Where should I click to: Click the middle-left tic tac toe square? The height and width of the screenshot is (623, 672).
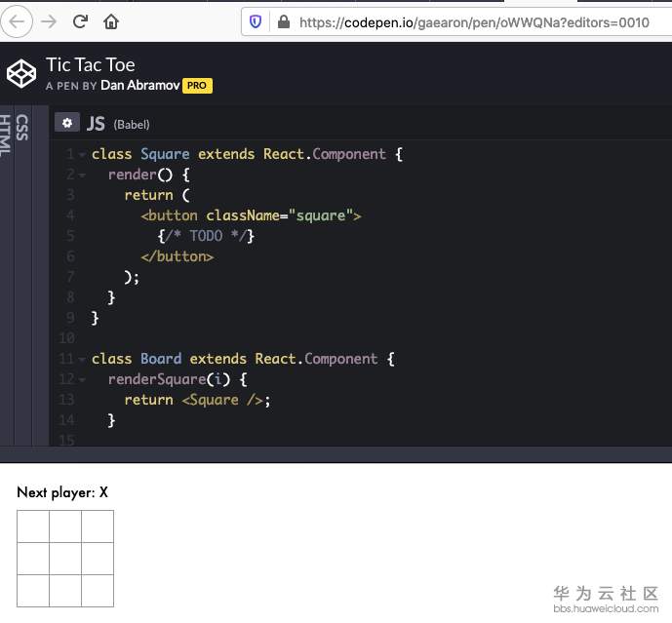click(x=33, y=559)
